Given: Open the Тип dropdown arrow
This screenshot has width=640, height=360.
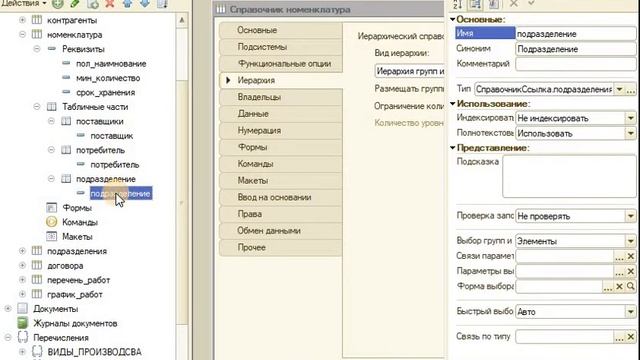Looking at the screenshot, I should point(620,89).
